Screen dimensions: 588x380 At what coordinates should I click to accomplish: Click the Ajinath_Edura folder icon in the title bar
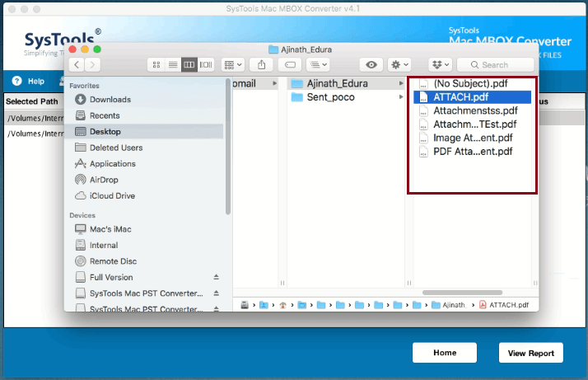click(x=273, y=49)
